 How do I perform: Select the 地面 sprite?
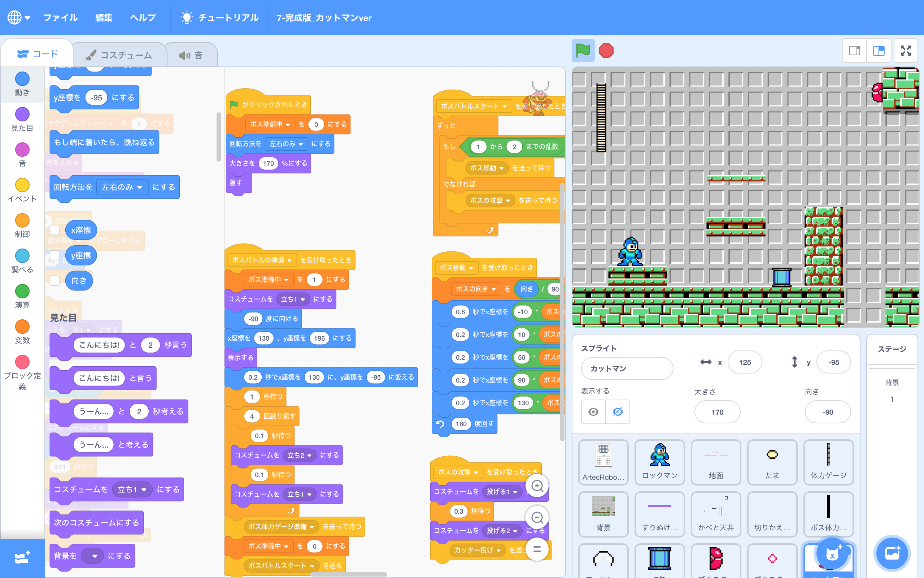pos(716,462)
